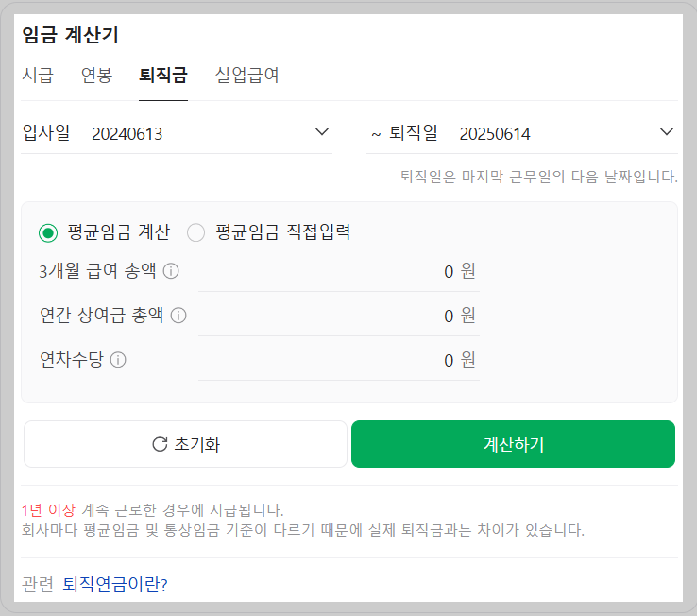The image size is (697, 616).
Task: Open the 퇴직연금이란? link
Action: click(x=114, y=584)
